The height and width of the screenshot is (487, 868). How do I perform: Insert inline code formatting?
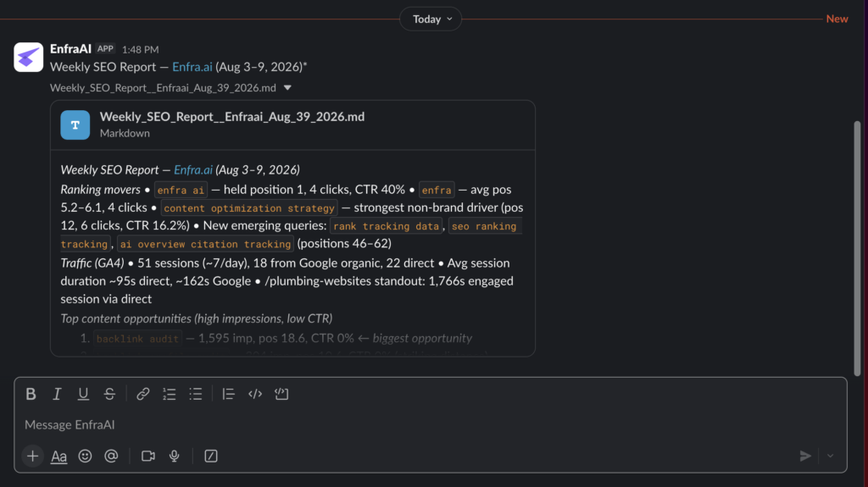pyautogui.click(x=255, y=394)
